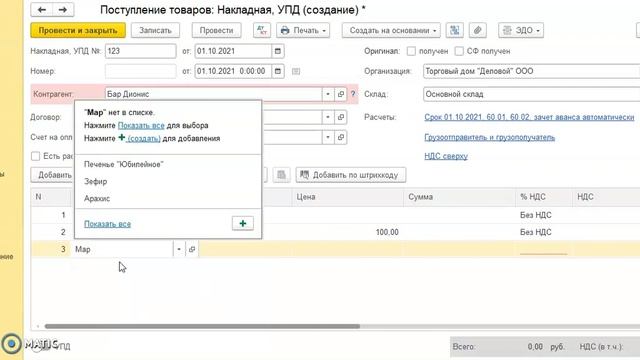
Task: Click the Накладная, УПД № field with 123
Action: [140, 51]
